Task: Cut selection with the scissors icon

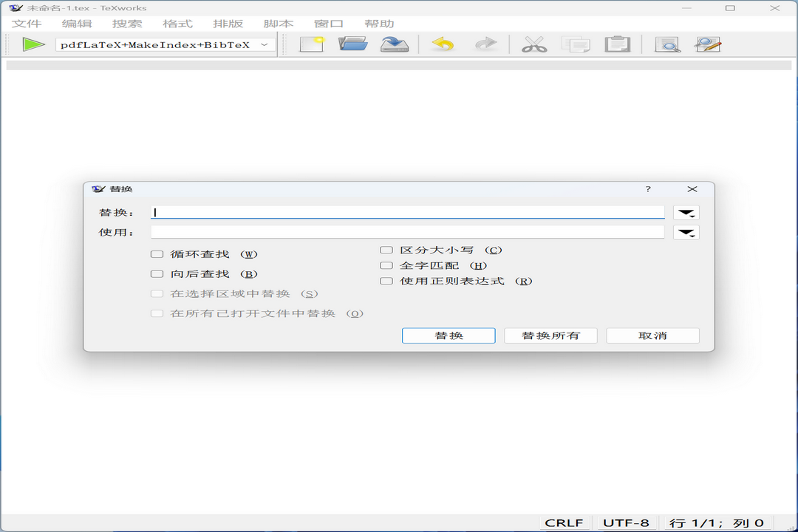Action: (533, 43)
